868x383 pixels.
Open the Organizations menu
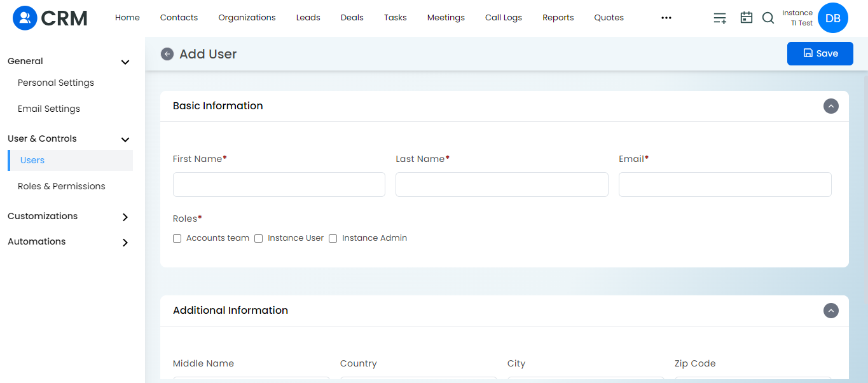pos(247,18)
